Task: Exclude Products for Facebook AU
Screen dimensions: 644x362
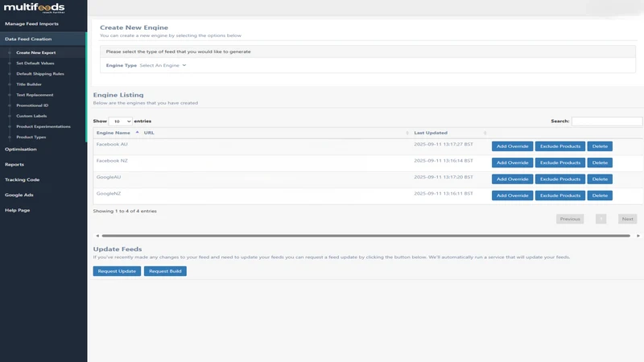Action: (x=559, y=146)
